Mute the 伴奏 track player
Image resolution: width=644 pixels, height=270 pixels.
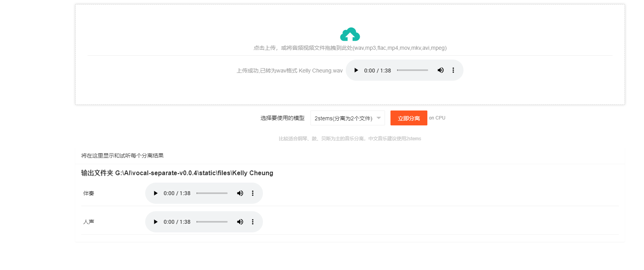pyautogui.click(x=240, y=193)
